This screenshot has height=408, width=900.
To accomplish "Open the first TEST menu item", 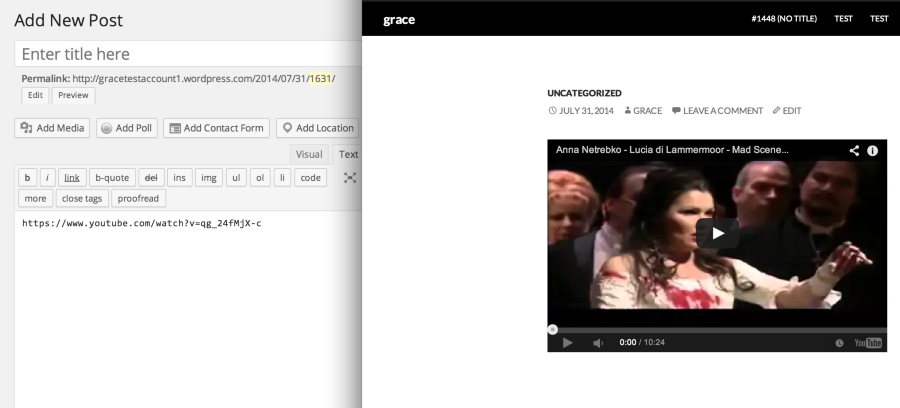I will (843, 18).
